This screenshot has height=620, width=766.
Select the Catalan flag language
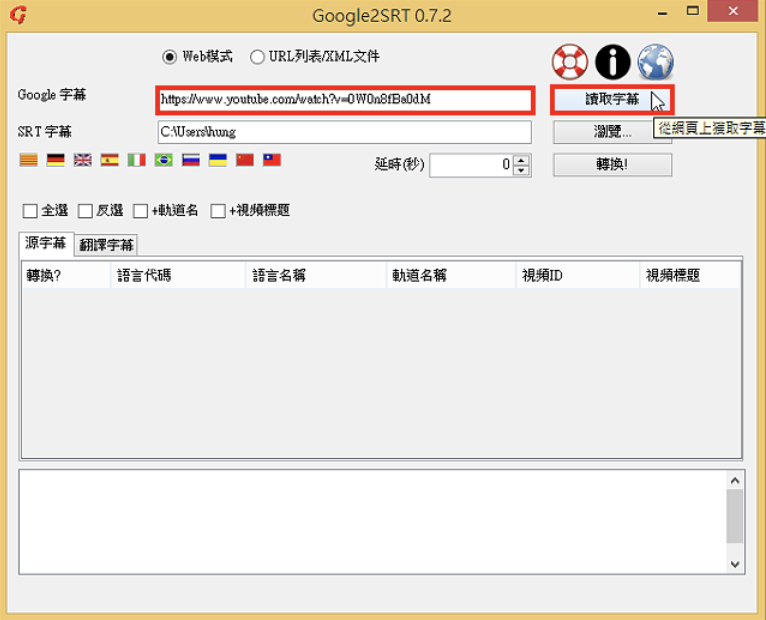pos(29,160)
